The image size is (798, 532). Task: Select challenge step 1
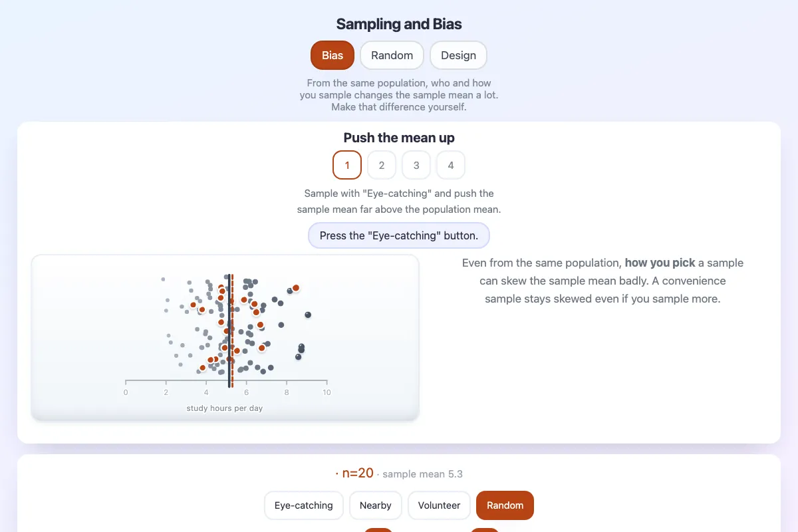point(347,165)
